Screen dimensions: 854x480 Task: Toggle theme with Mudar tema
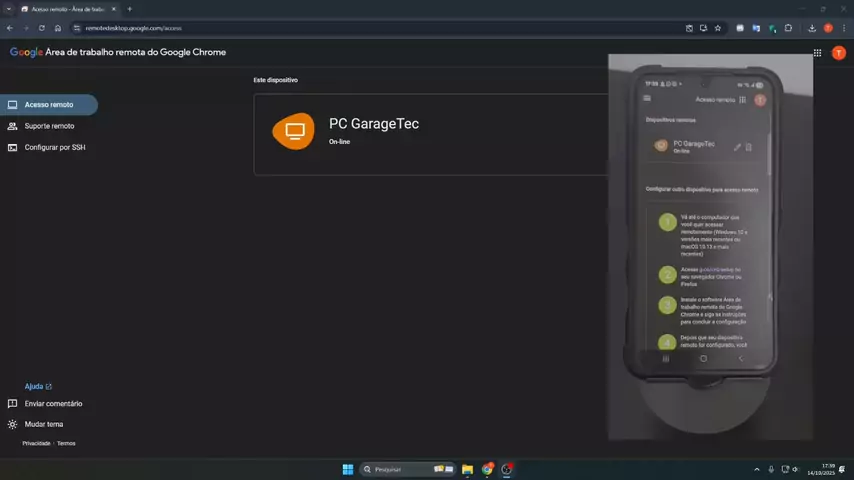click(43, 424)
